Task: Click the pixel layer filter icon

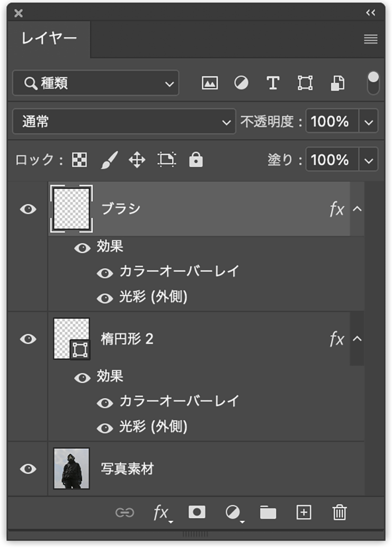Action: tap(210, 83)
